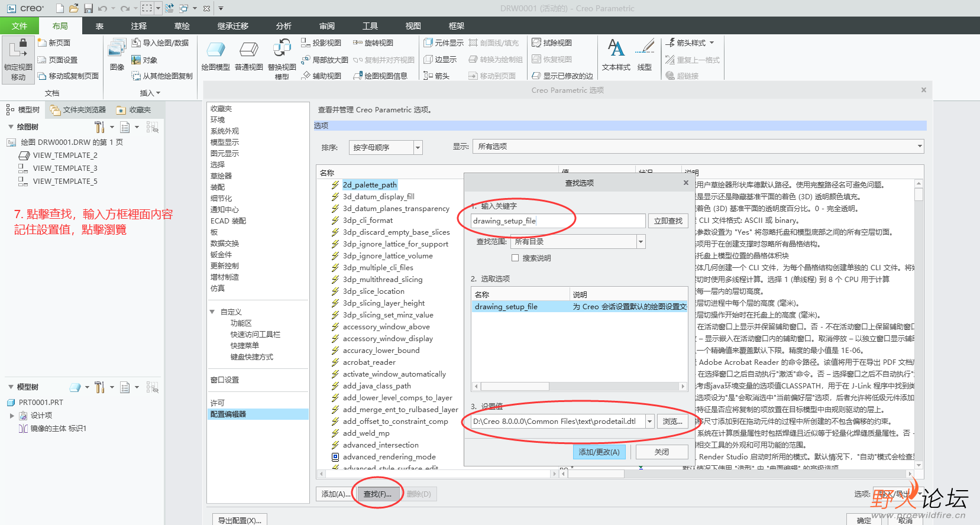
Task: Click the 投影视图 icon
Action: pos(305,43)
